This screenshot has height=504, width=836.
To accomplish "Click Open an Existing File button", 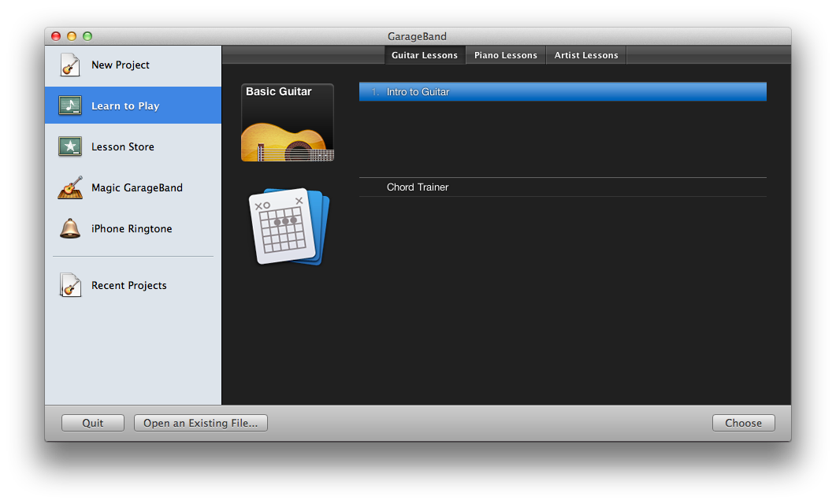I will [x=200, y=423].
